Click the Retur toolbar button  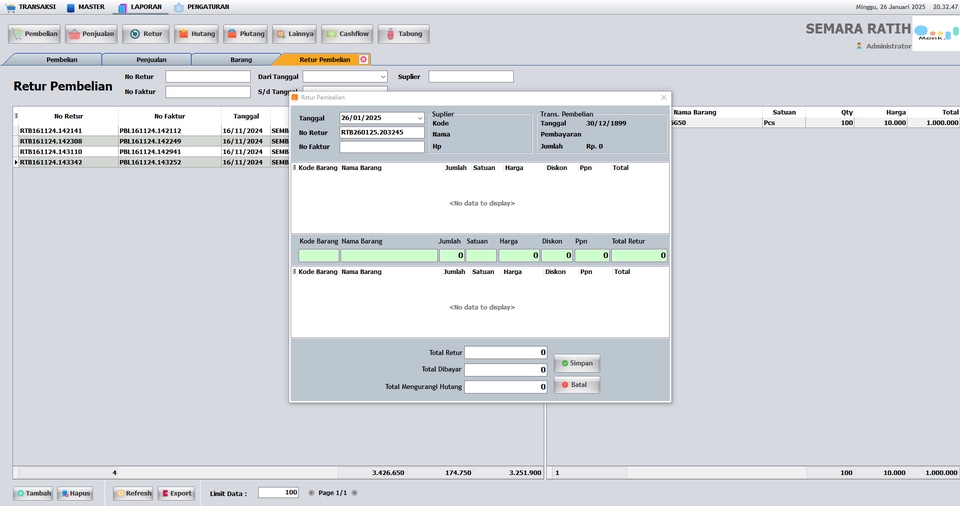click(x=146, y=34)
